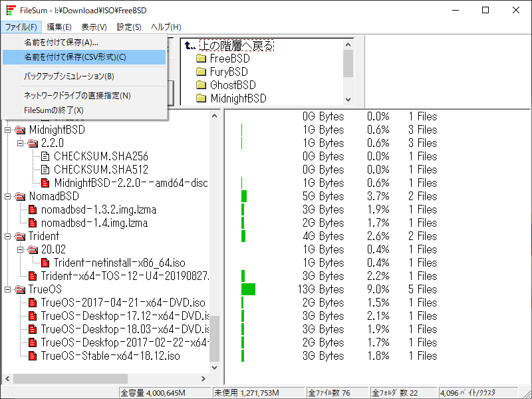Image resolution: width=532 pixels, height=399 pixels.
Task: Select the nomadbsd-1.4.img.lzma file name
Action: click(94, 223)
